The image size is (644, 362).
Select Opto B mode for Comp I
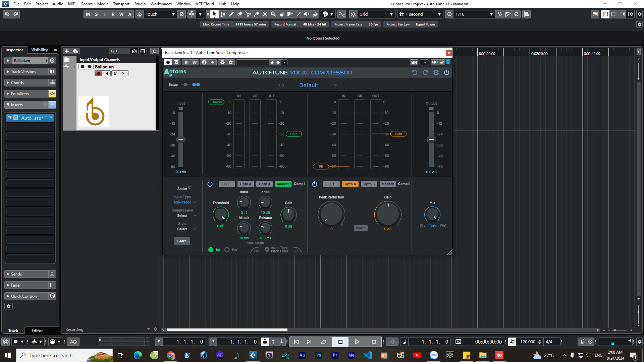point(264,184)
